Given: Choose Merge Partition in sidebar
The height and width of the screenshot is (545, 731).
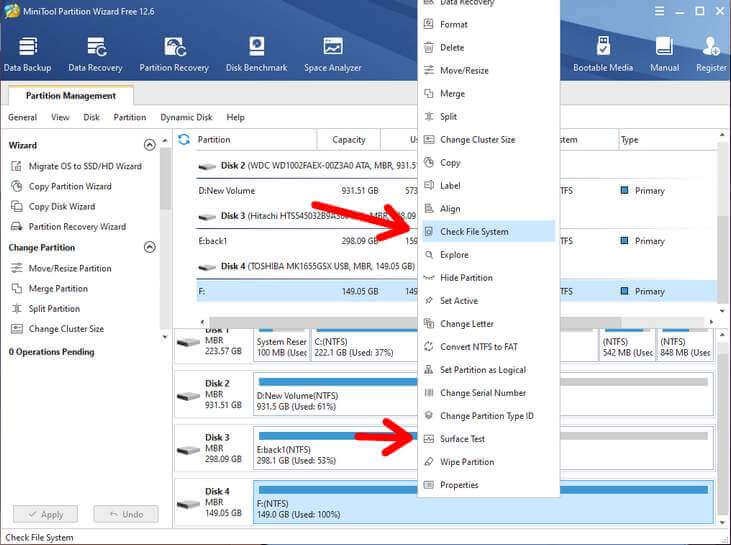Looking at the screenshot, I should (49, 289).
